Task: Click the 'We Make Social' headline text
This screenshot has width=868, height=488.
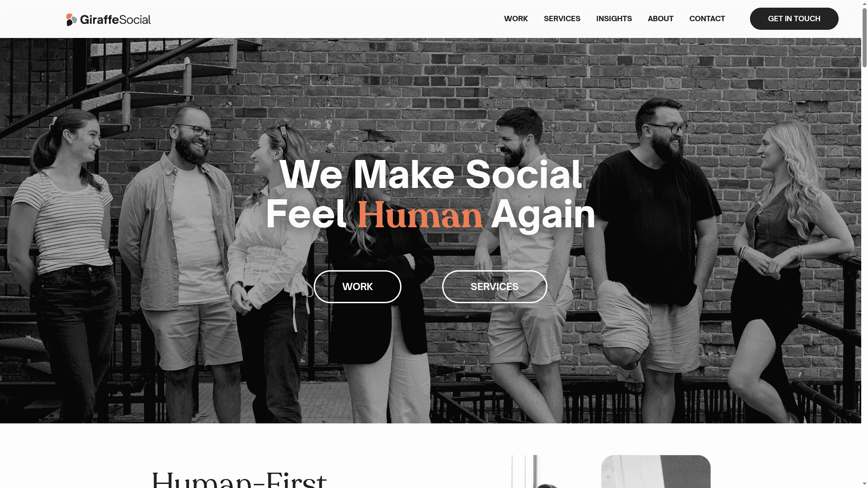Action: pos(430,174)
